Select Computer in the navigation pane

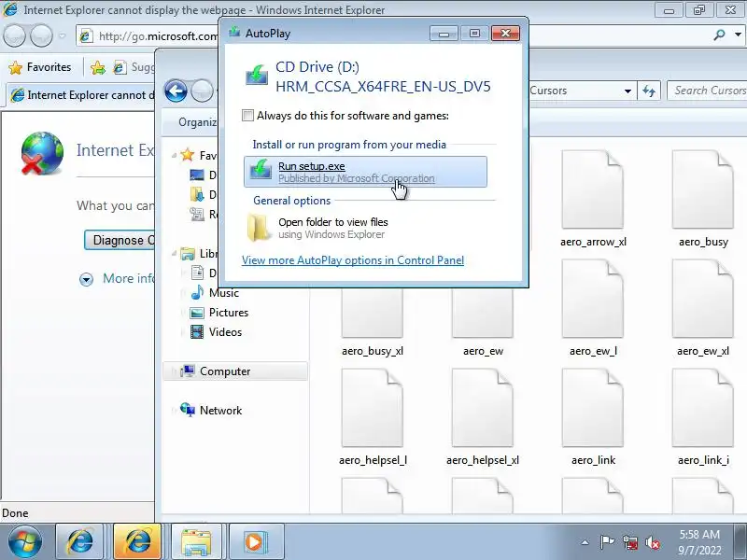235,371
